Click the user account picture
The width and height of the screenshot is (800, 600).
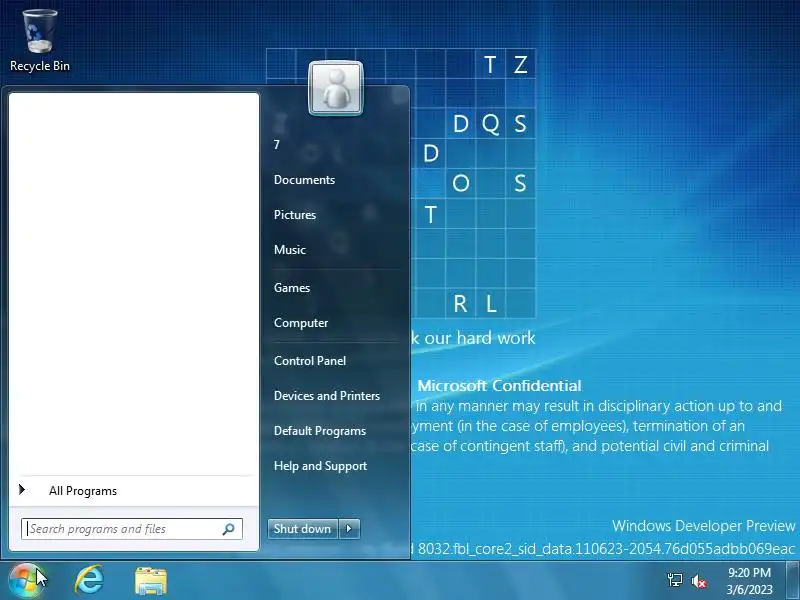click(336, 88)
